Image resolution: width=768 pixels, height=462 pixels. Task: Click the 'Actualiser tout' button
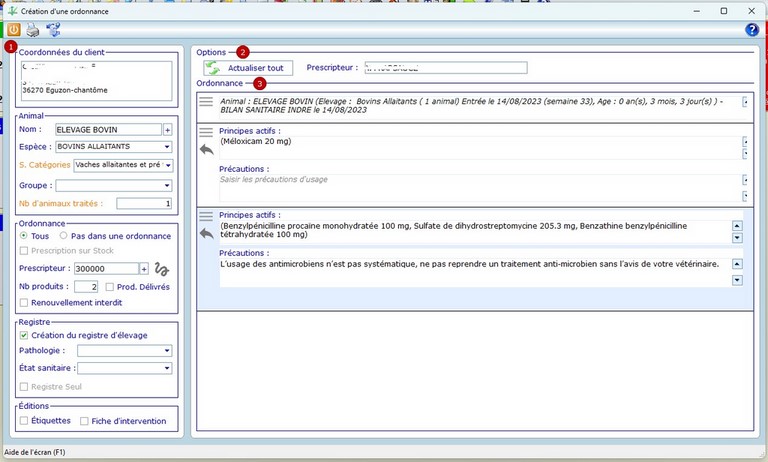[246, 68]
